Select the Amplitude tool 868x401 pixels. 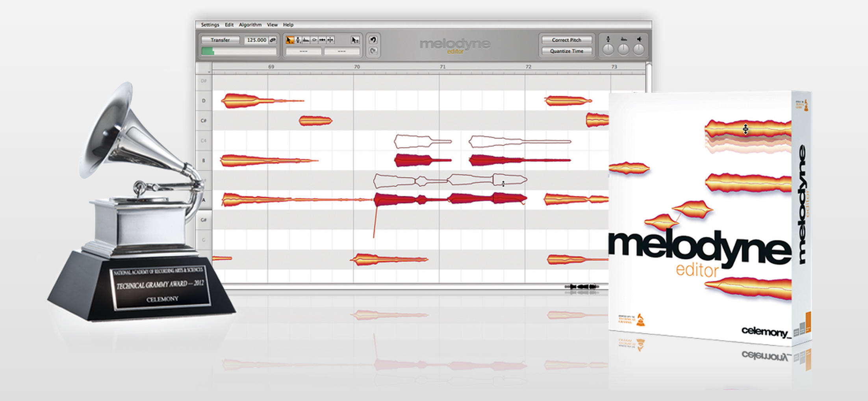click(x=314, y=40)
